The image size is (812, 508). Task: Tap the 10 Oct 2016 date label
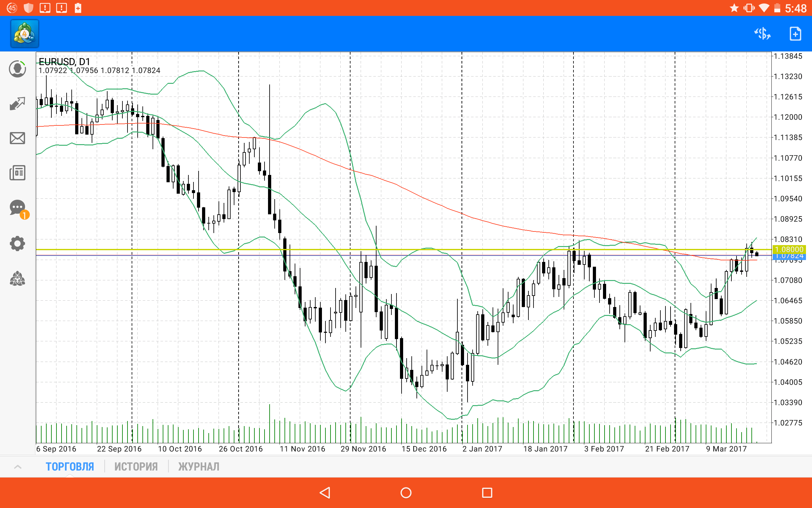coord(180,449)
